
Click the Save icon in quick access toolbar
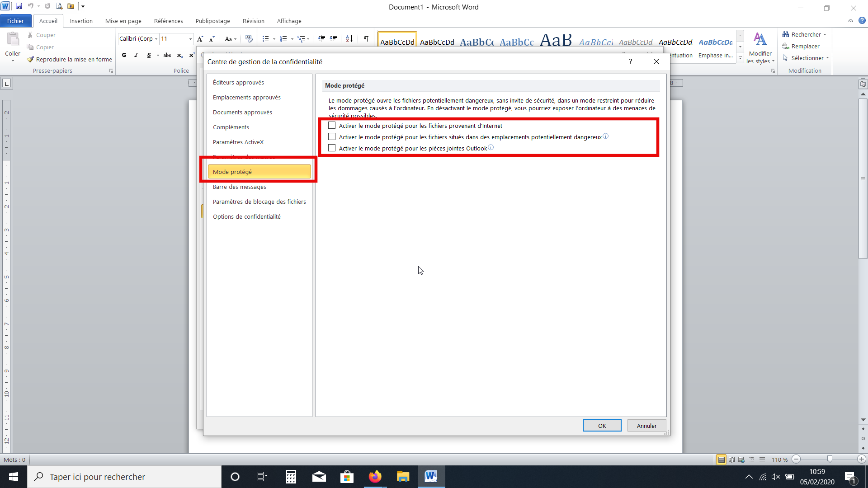(19, 6)
